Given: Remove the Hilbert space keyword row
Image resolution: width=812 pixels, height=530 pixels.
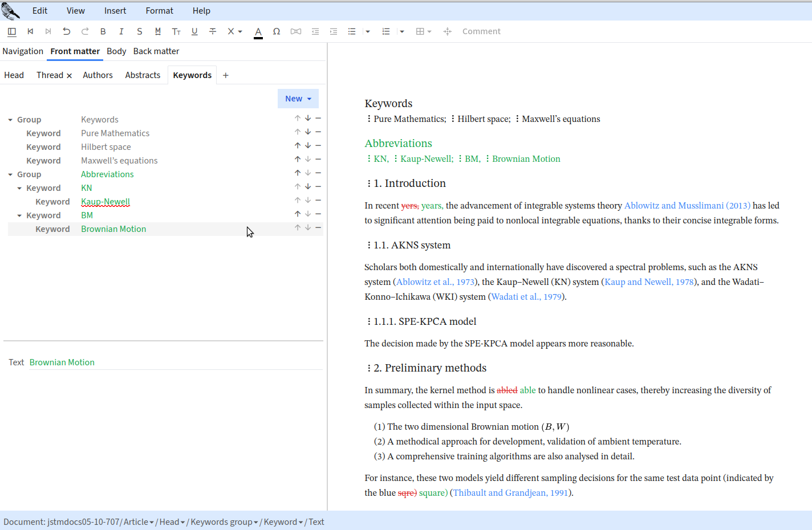Looking at the screenshot, I should [318, 145].
